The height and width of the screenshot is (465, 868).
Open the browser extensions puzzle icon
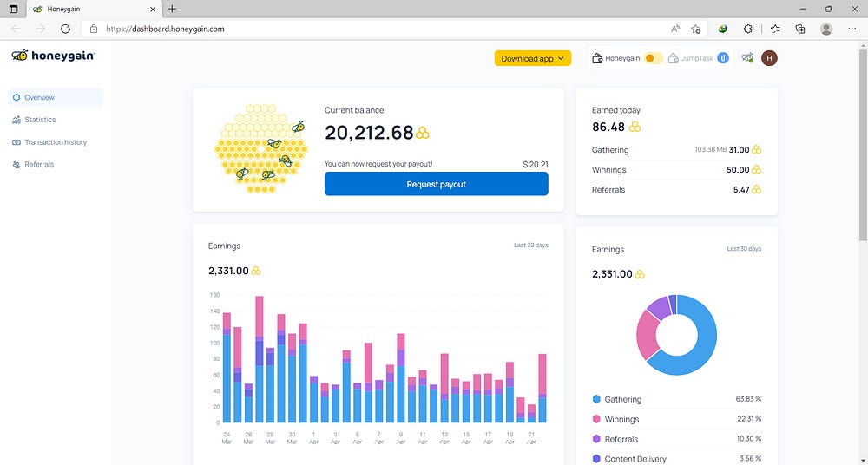748,29
